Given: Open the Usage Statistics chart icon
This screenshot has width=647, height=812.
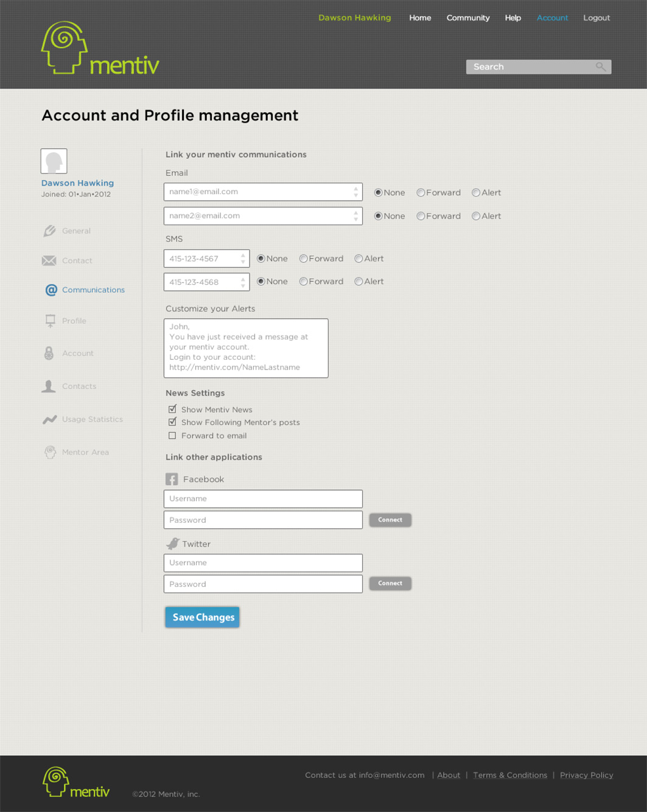Looking at the screenshot, I should click(x=49, y=419).
